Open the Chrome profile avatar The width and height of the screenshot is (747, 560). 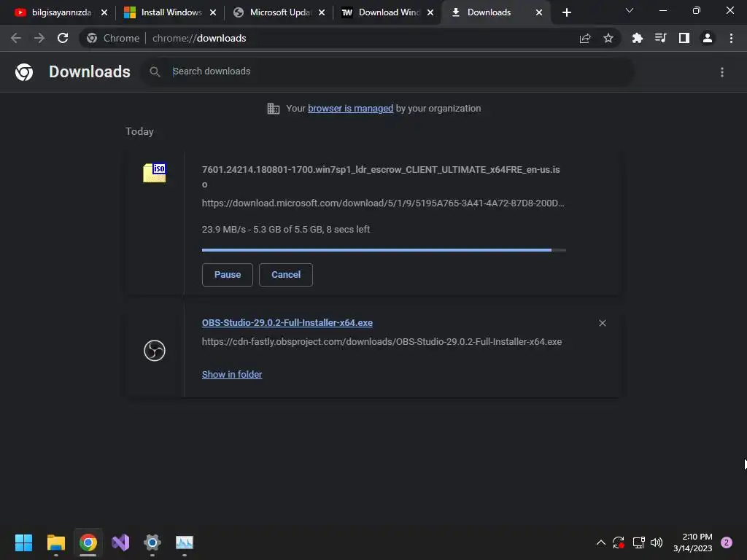[708, 38]
